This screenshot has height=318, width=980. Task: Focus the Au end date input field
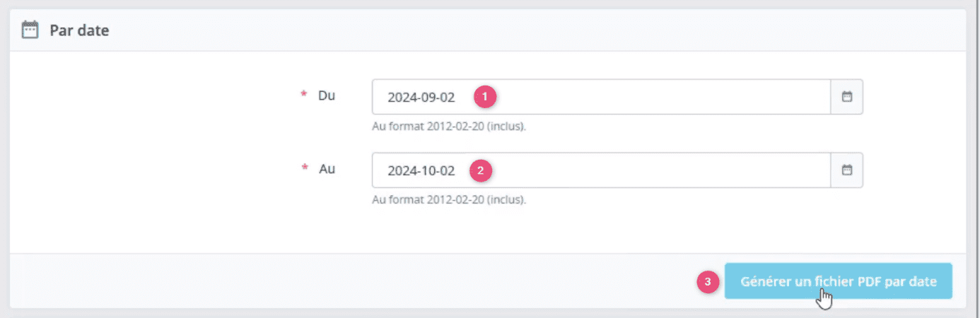[x=601, y=170]
